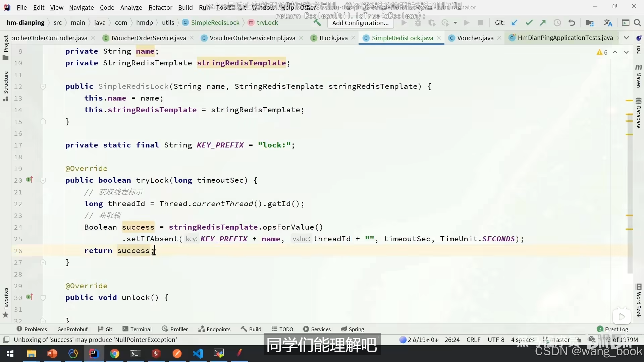Screen dimensions: 644x362
Task: Open the Add Configuration dropdown
Action: [x=360, y=23]
